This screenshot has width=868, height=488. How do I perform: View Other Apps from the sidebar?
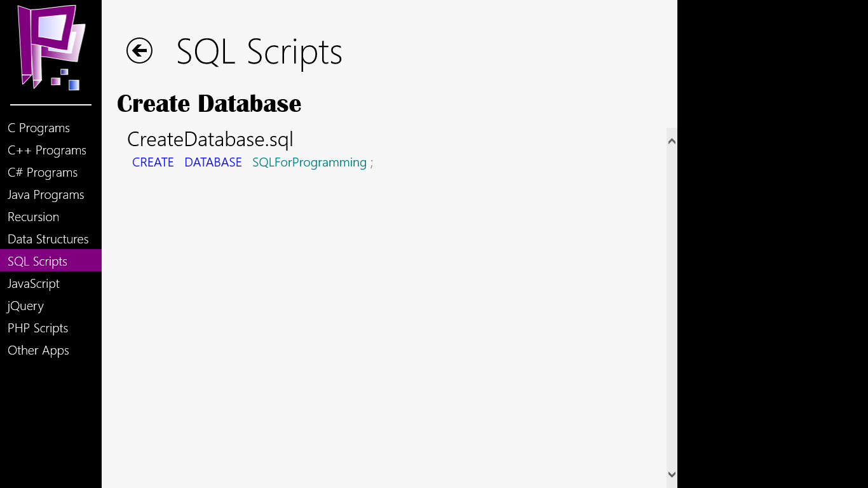pos(38,351)
